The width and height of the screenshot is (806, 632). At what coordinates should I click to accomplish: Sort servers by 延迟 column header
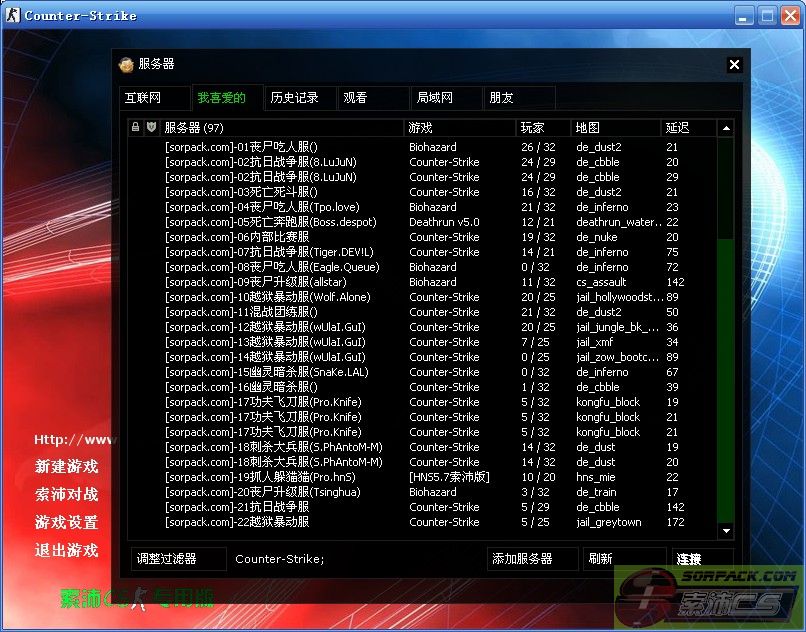click(x=688, y=128)
